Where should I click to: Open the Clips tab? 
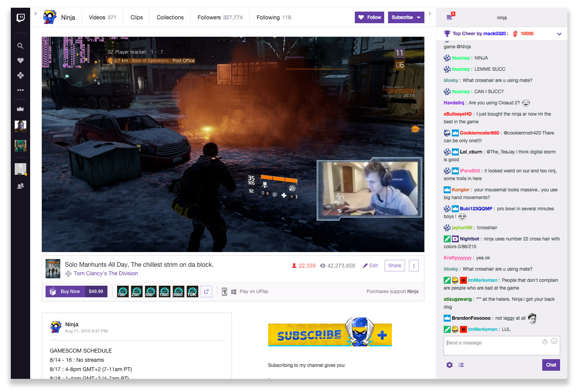[x=136, y=17]
